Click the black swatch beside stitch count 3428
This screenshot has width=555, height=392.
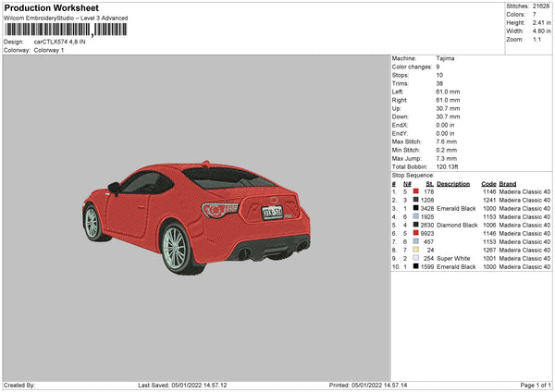(x=417, y=208)
